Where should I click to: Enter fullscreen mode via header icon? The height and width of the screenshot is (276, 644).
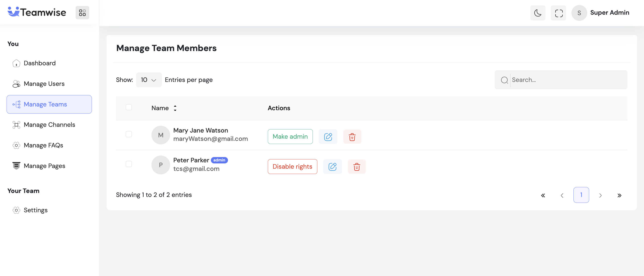tap(559, 13)
